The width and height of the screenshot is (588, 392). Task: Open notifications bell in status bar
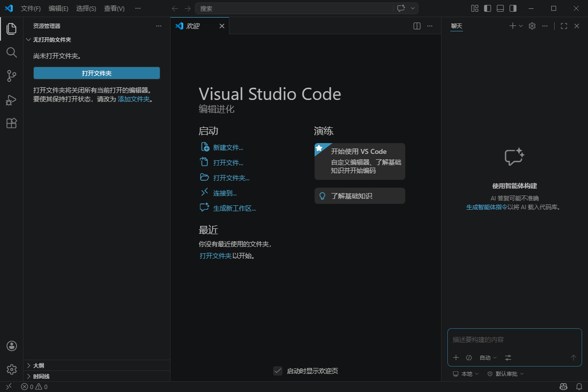coord(579,387)
